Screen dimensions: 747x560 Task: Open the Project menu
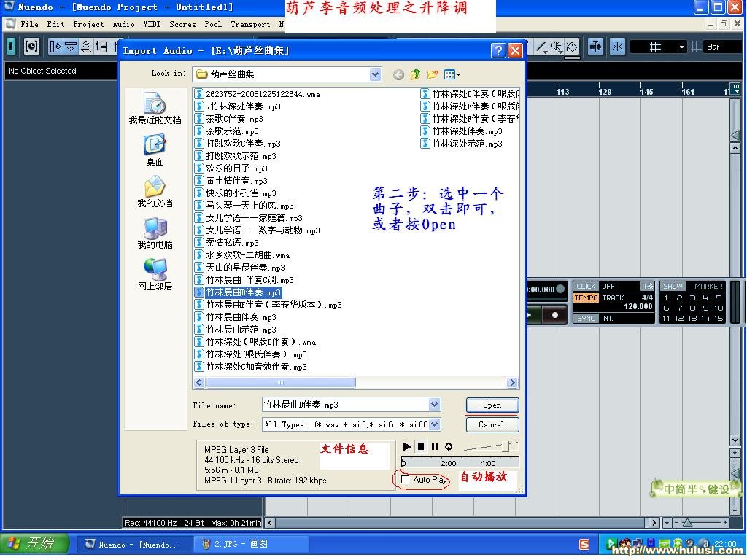(x=88, y=24)
